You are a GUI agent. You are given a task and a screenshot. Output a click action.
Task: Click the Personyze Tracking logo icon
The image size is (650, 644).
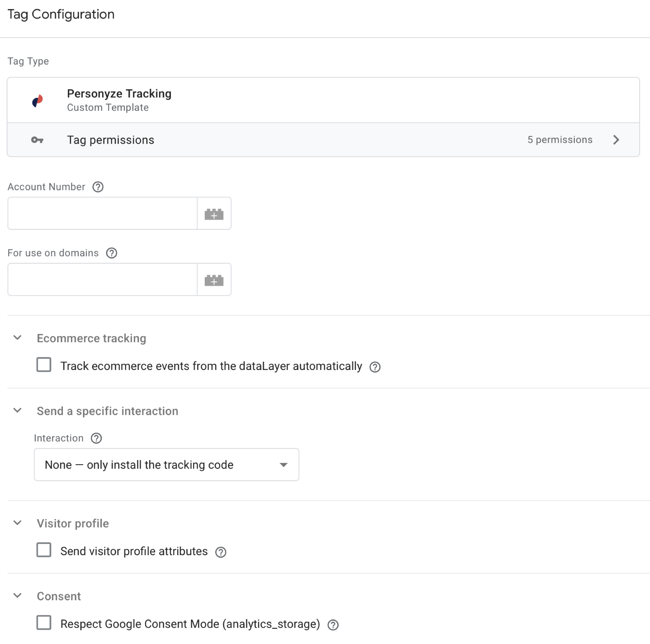tap(38, 101)
